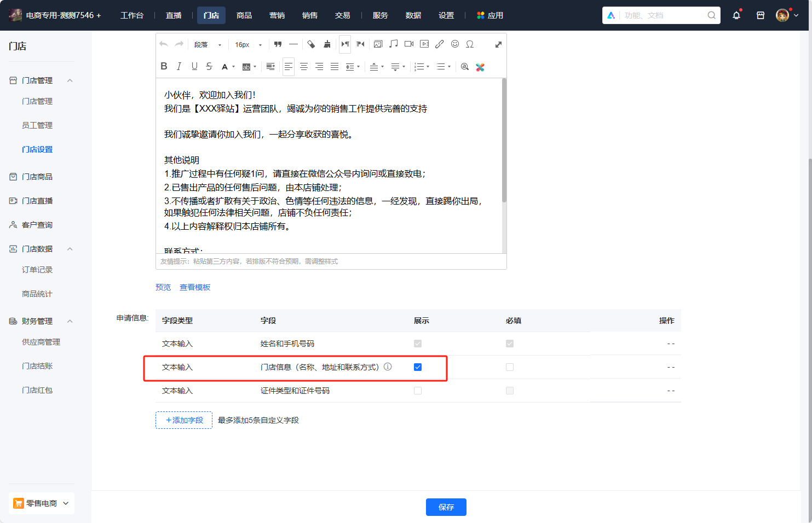812x523 pixels.
Task: Toggle underline formatting
Action: click(x=194, y=66)
